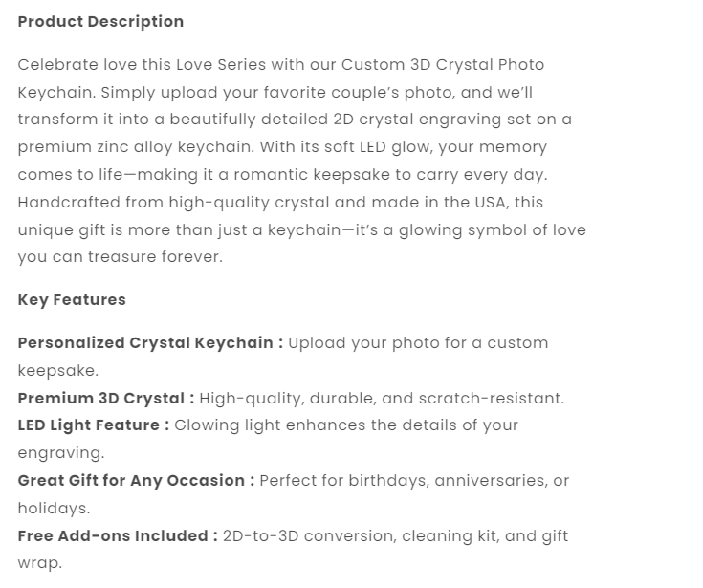Click the Key Features heading
The height and width of the screenshot is (588, 703).
pos(72,299)
